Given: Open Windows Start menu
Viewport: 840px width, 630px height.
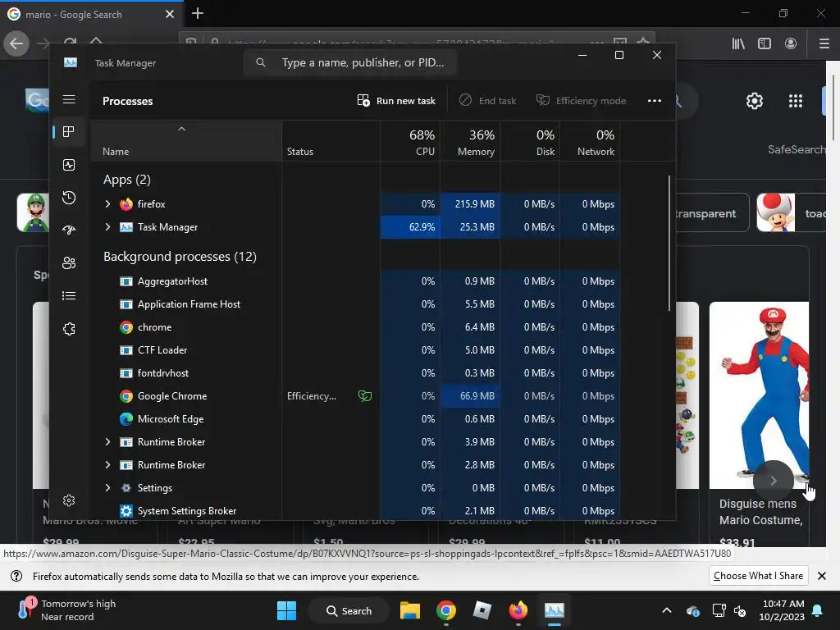Looking at the screenshot, I should click(286, 610).
